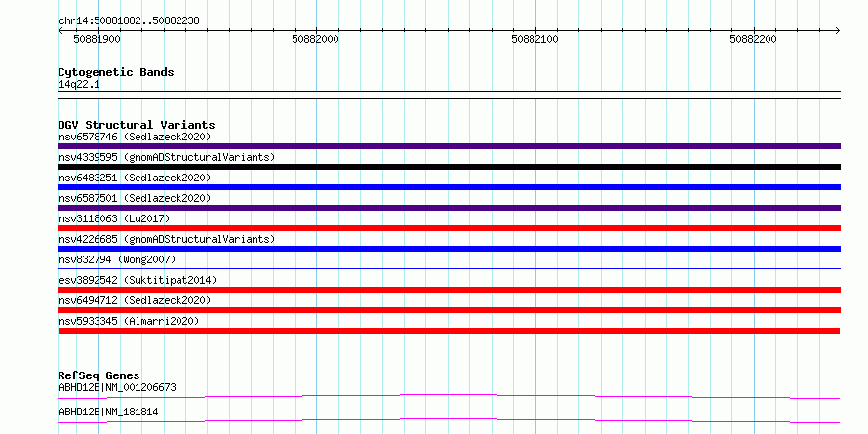Click the nsv832794 (Wong2007) label

[117, 259]
